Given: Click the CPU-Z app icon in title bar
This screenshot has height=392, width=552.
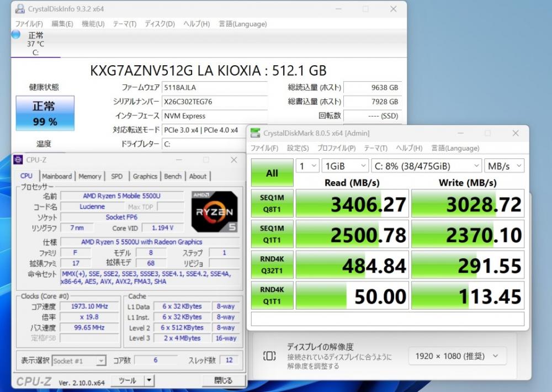Looking at the screenshot, I should click(x=18, y=160).
